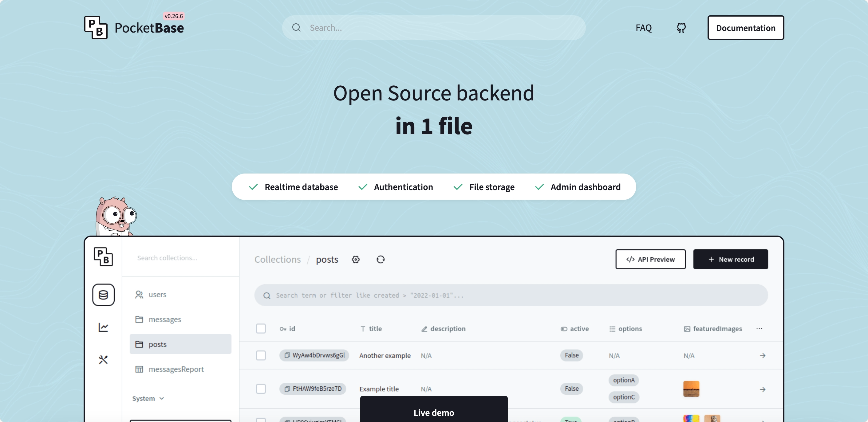This screenshot has height=422, width=868.
Task: Check the Another example row checkbox
Action: pos(261,355)
